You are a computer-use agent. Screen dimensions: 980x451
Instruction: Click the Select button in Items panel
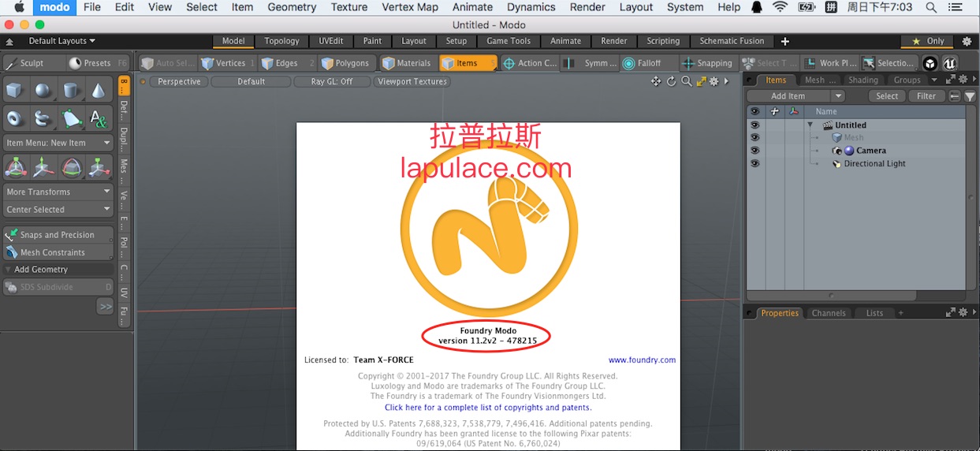887,96
